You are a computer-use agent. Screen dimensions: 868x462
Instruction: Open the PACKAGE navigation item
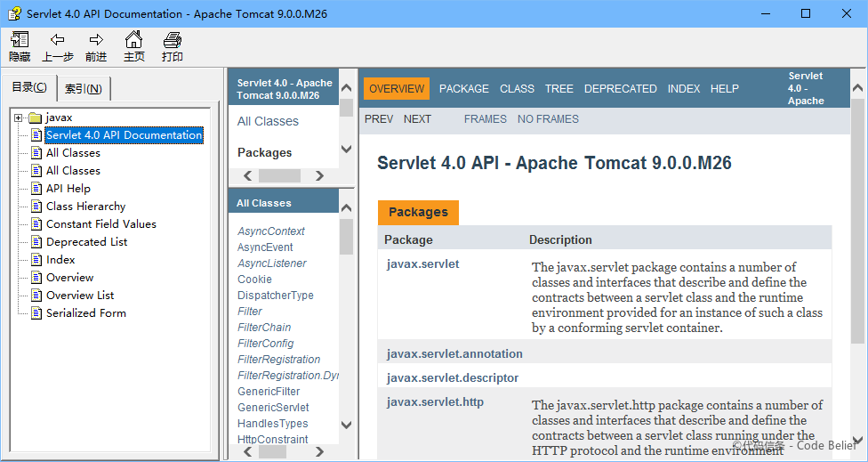click(x=464, y=89)
